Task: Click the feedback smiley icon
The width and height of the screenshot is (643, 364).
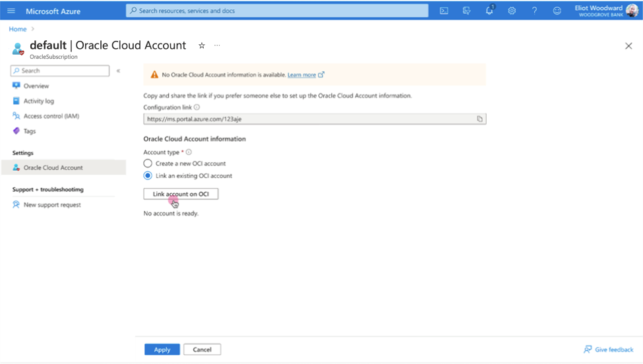Action: tap(557, 11)
